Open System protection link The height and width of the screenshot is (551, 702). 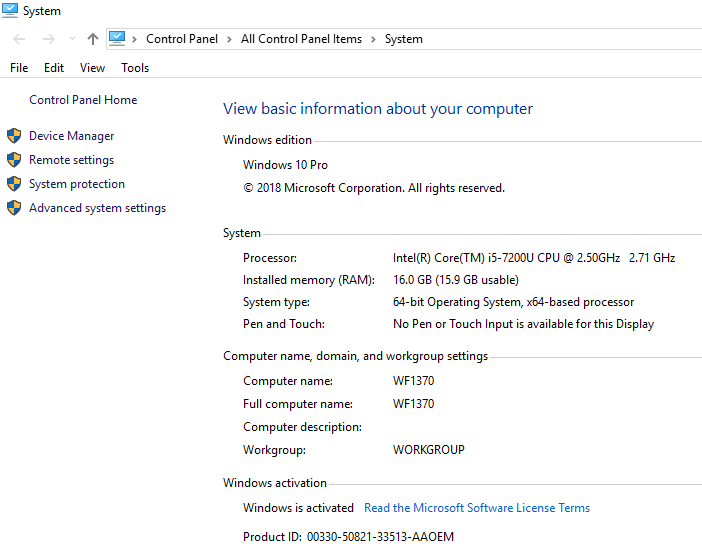77,184
